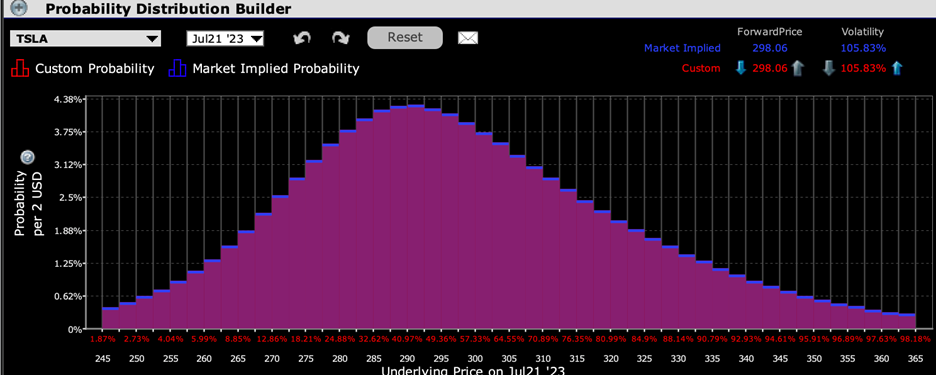Viewport: 936px width, 375px height.
Task: Open the Jul21 '23 expiry dropdown
Action: coord(225,39)
